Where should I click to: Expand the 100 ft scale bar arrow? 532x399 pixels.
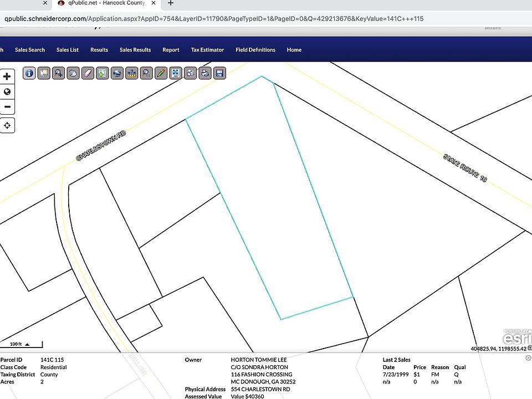27,344
